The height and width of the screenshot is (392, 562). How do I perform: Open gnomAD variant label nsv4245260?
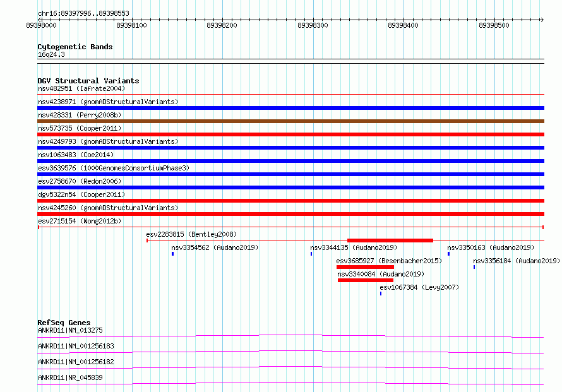click(x=108, y=208)
